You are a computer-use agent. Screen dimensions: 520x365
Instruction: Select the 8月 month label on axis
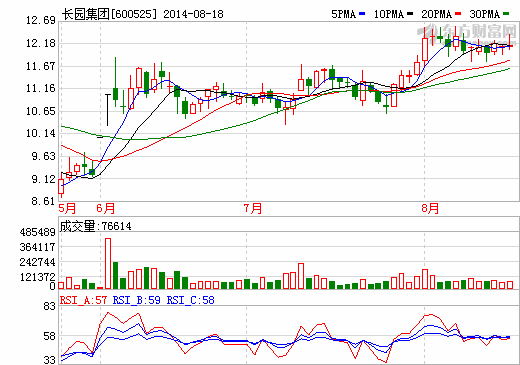[x=430, y=208]
